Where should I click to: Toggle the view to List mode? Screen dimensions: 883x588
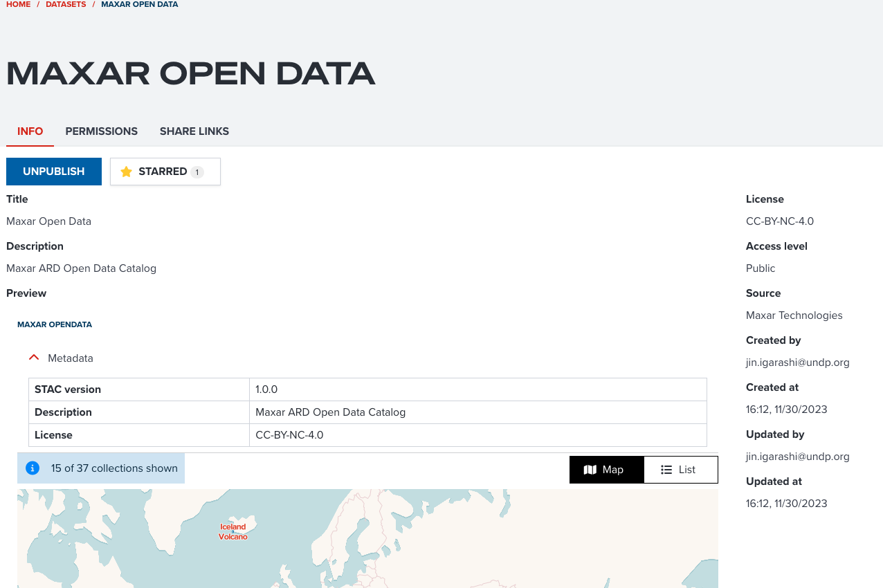[x=681, y=469]
